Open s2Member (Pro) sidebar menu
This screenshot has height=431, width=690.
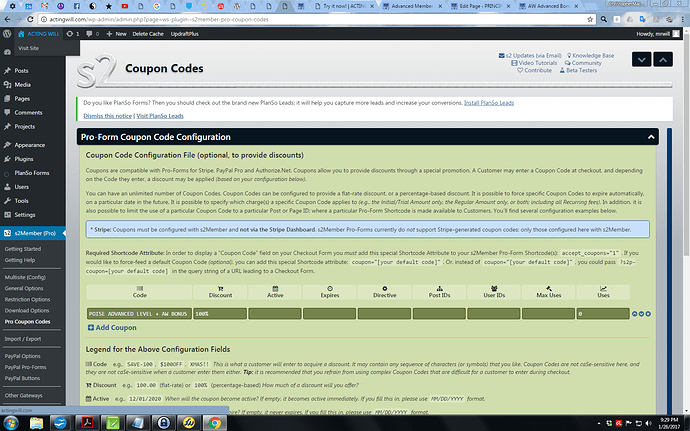[35, 233]
